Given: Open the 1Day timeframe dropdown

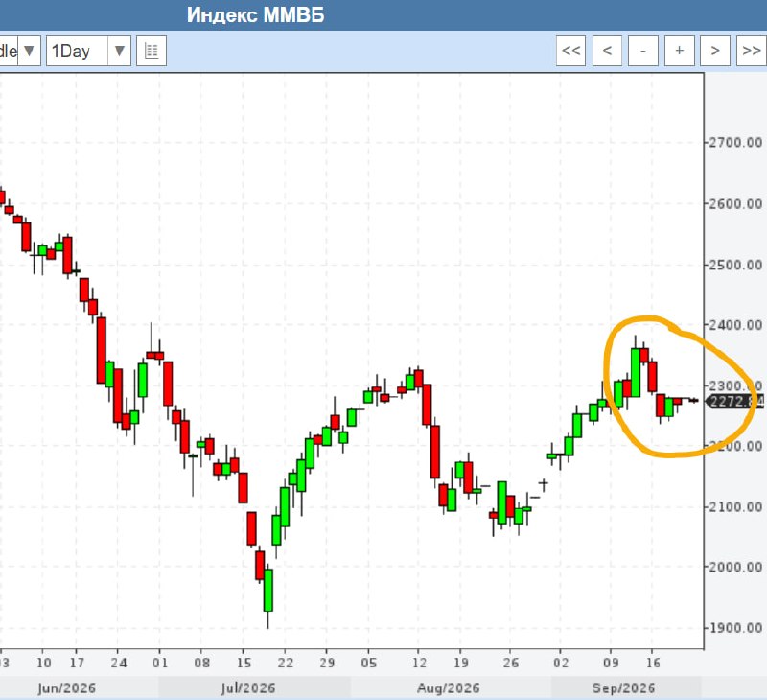Looking at the screenshot, I should click(x=88, y=51).
